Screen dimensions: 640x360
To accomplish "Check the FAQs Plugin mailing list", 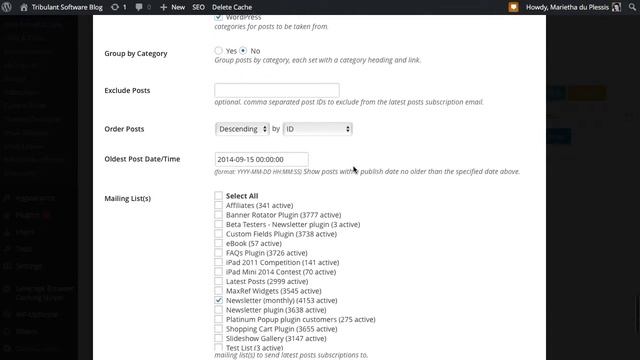I will pos(219,253).
